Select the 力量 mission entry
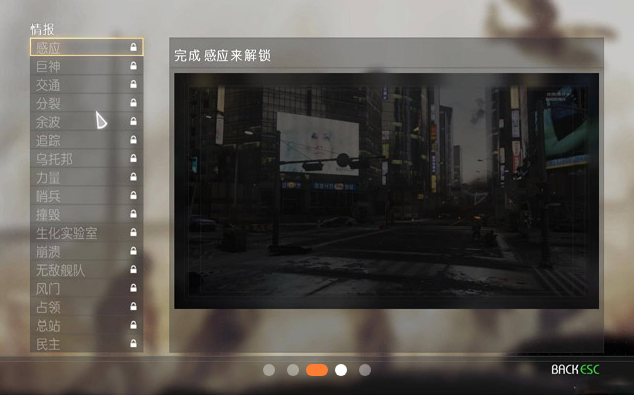 87,177
